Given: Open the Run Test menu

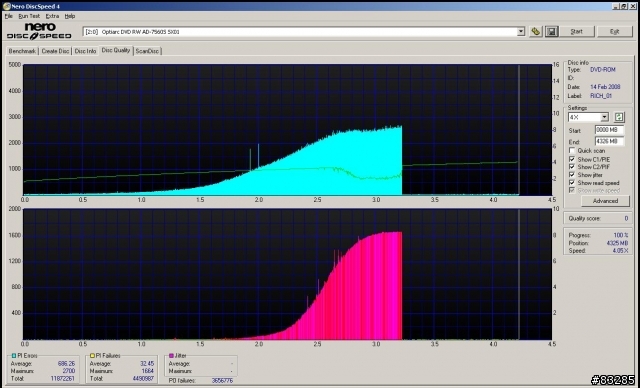Looking at the screenshot, I should point(29,16).
